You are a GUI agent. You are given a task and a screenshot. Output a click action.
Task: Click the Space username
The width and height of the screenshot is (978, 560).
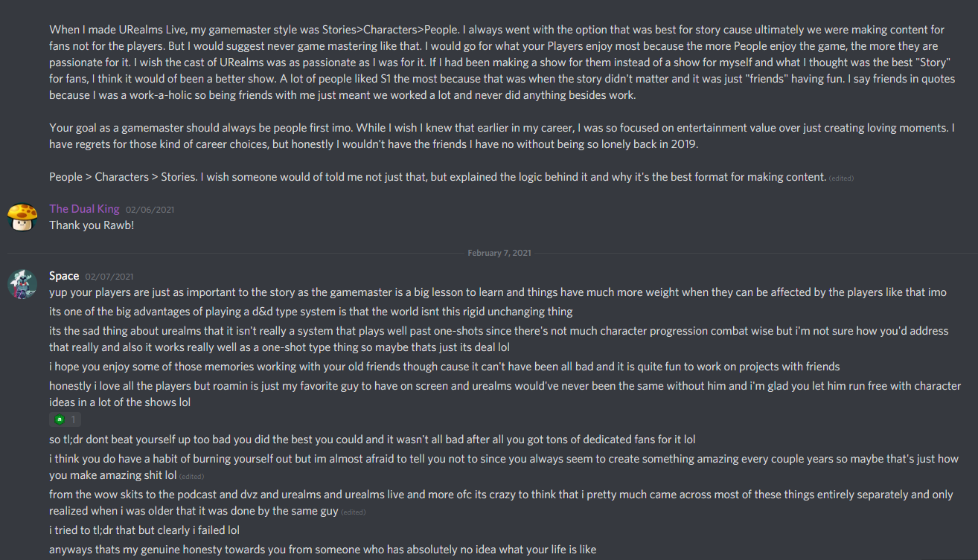pyautogui.click(x=64, y=277)
